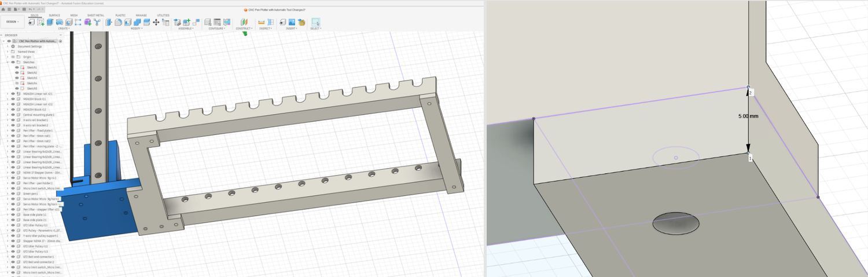Open the Change Parameters icon in Configure
This screenshot has width=868, height=277.
click(217, 22)
